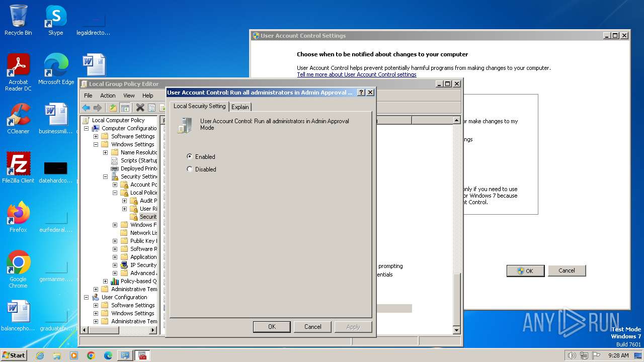Open CCleaner desktop shortcut
The height and width of the screenshot is (362, 644).
pos(18,119)
